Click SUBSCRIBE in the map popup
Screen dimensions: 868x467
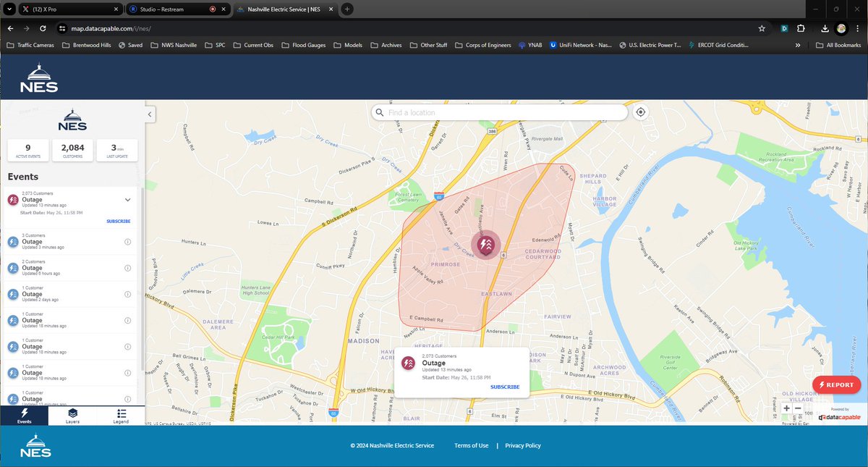pos(505,387)
